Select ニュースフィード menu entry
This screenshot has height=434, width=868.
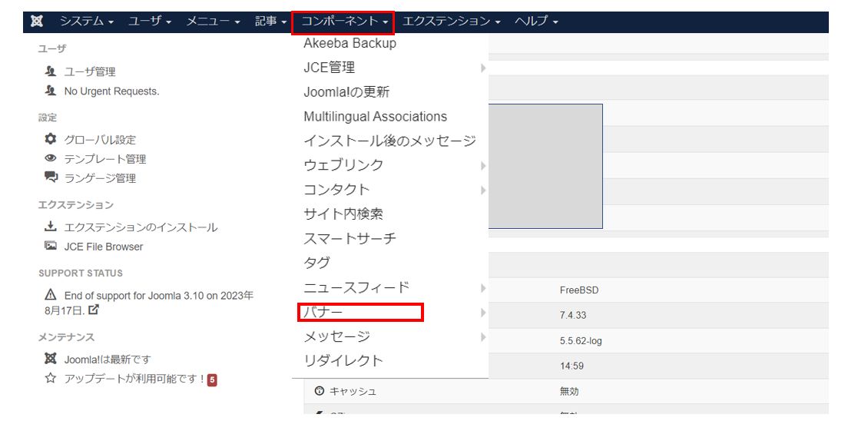[x=356, y=288]
